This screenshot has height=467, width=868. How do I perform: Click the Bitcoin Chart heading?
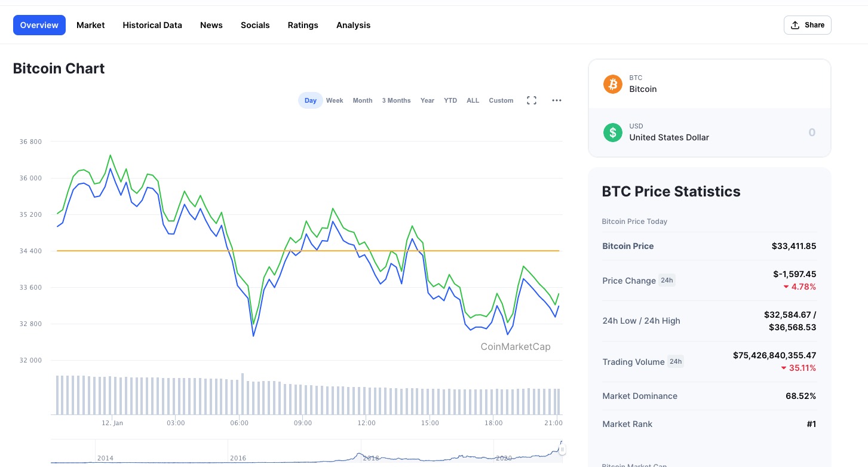tap(59, 69)
